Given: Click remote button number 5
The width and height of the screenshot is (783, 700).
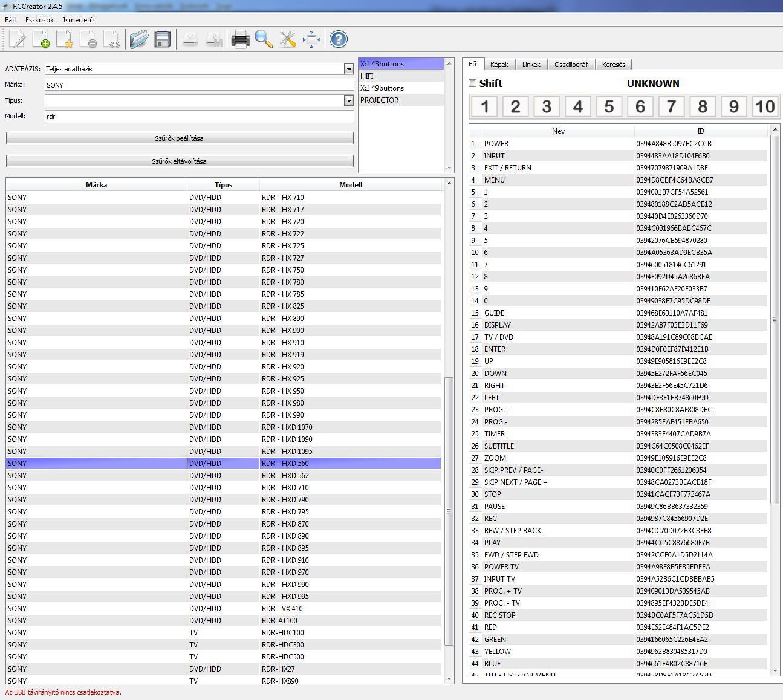Looking at the screenshot, I should [609, 107].
